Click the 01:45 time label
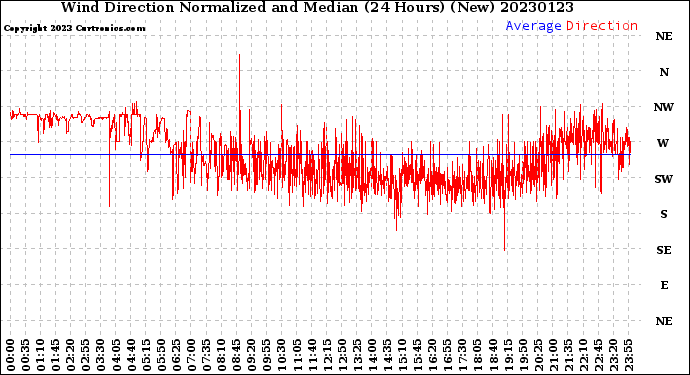The height and width of the screenshot is (375, 690). [x=56, y=356]
